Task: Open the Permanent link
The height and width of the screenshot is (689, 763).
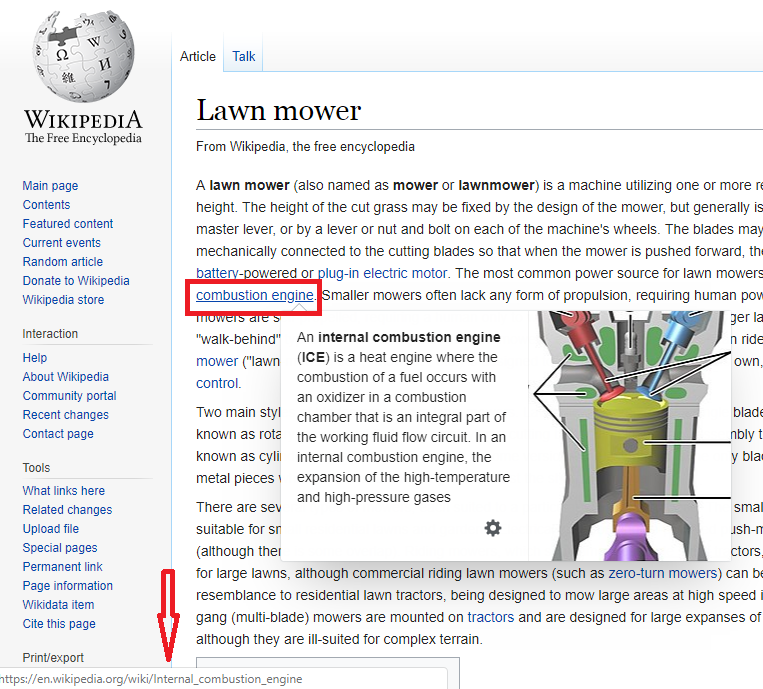Action: pos(62,566)
